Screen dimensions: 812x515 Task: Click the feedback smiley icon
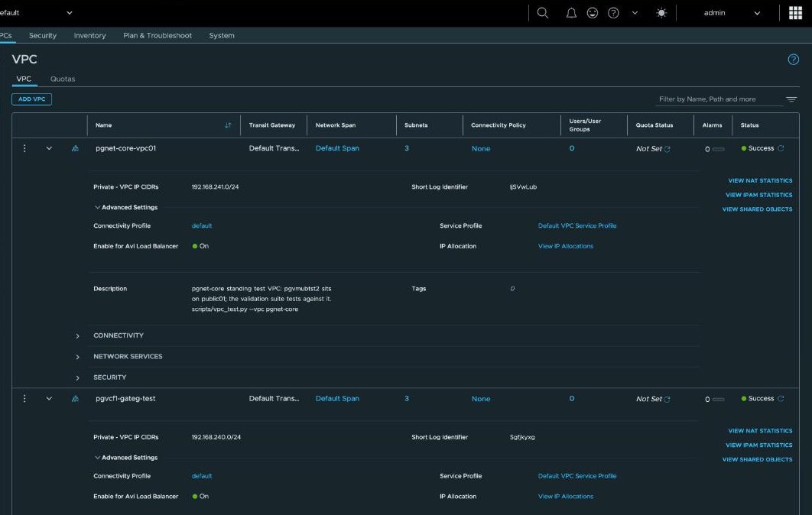click(593, 13)
